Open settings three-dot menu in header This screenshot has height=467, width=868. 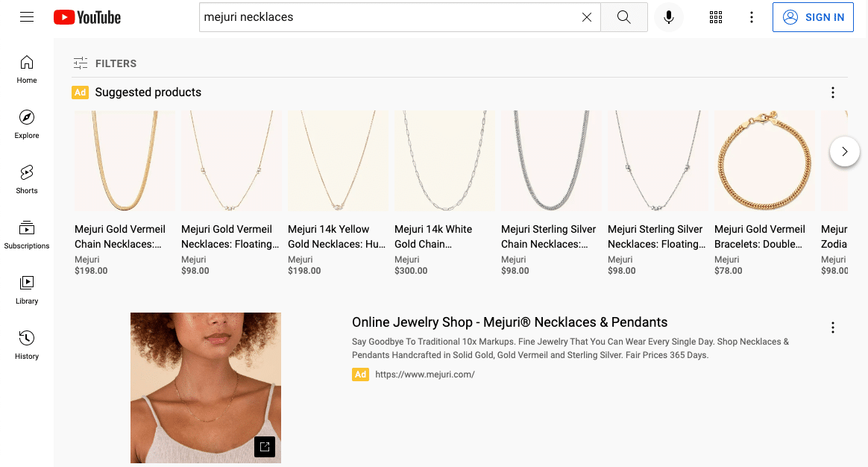tap(751, 17)
